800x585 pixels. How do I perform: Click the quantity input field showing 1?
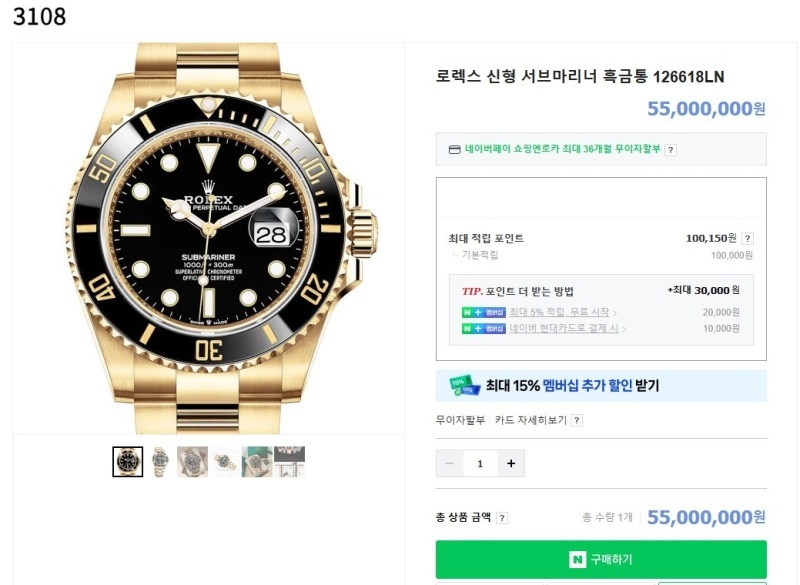coord(480,463)
